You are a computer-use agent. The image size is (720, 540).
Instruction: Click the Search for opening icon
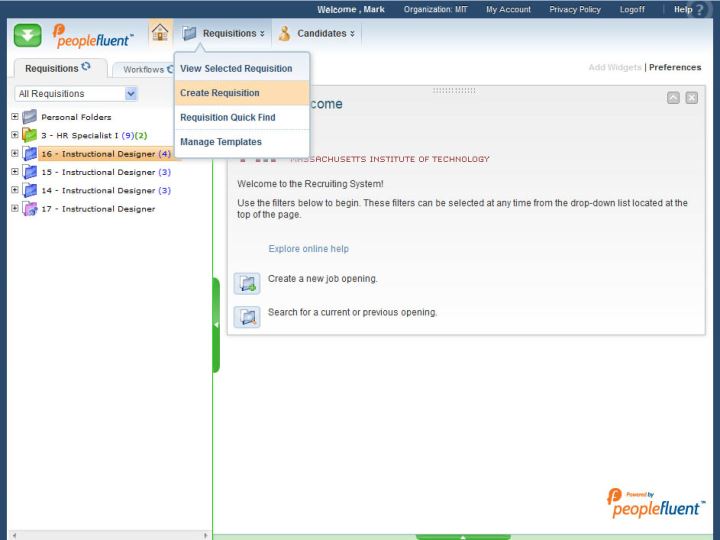click(247, 316)
